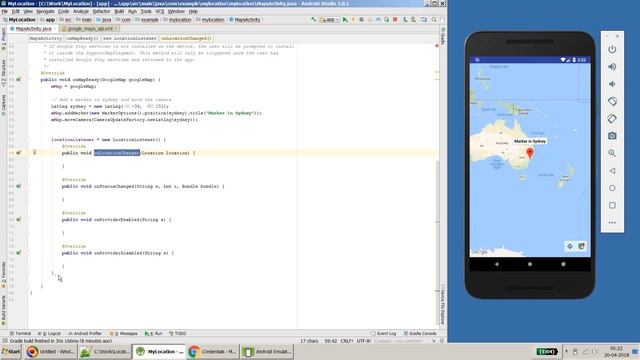Click java folder in navigation bar
The height and width of the screenshot is (360, 640).
[104, 20]
